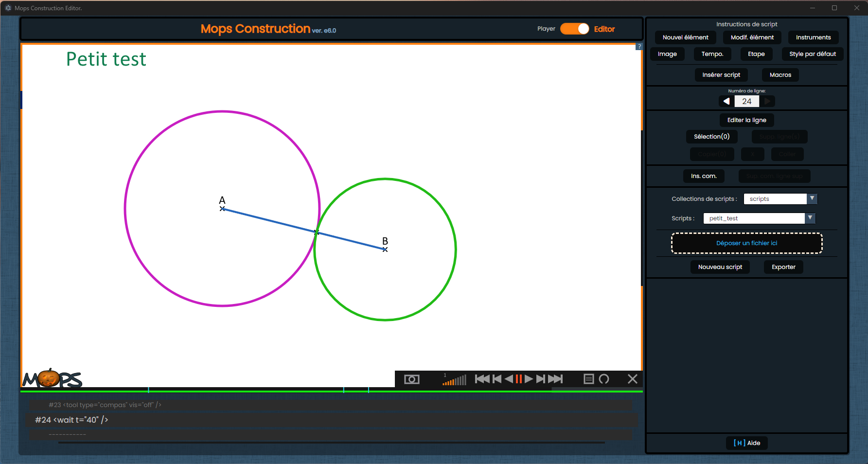Toggle the Player/Editor switch
The image size is (868, 464).
click(x=575, y=29)
